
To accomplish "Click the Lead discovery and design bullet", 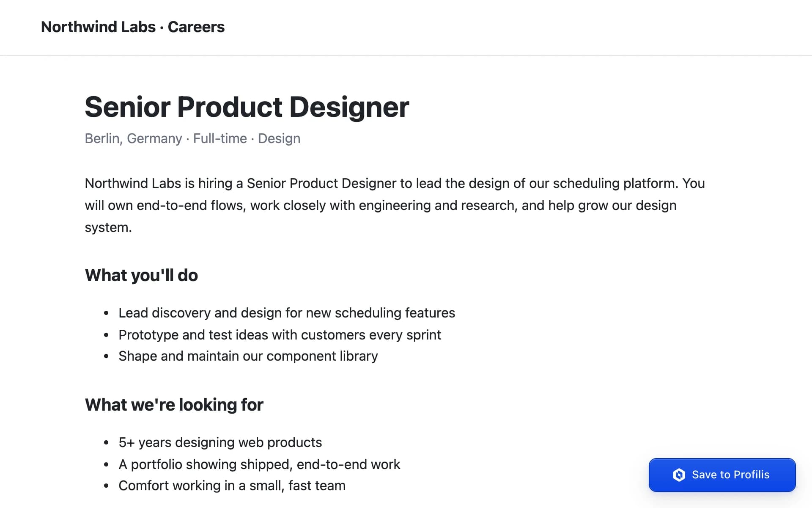I will pyautogui.click(x=287, y=313).
